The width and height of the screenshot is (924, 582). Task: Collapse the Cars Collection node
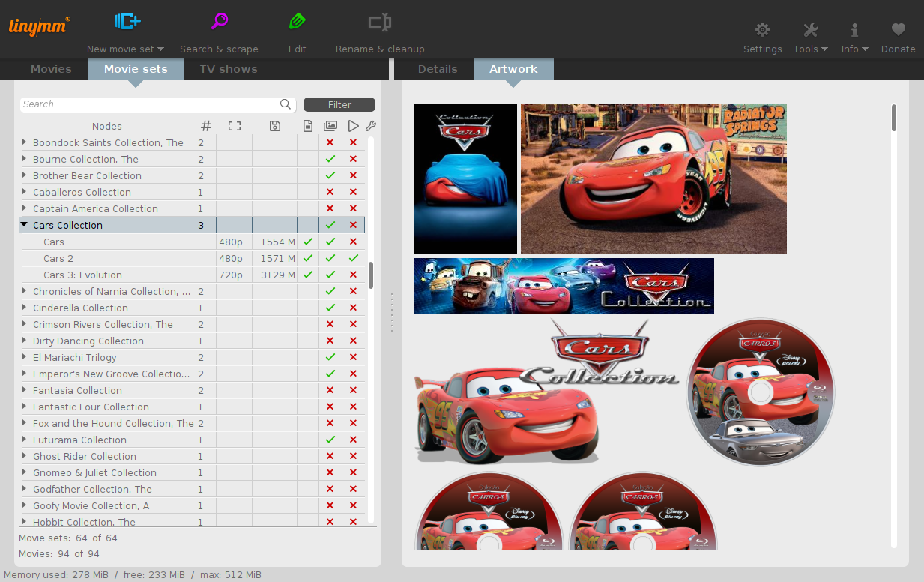tap(24, 224)
